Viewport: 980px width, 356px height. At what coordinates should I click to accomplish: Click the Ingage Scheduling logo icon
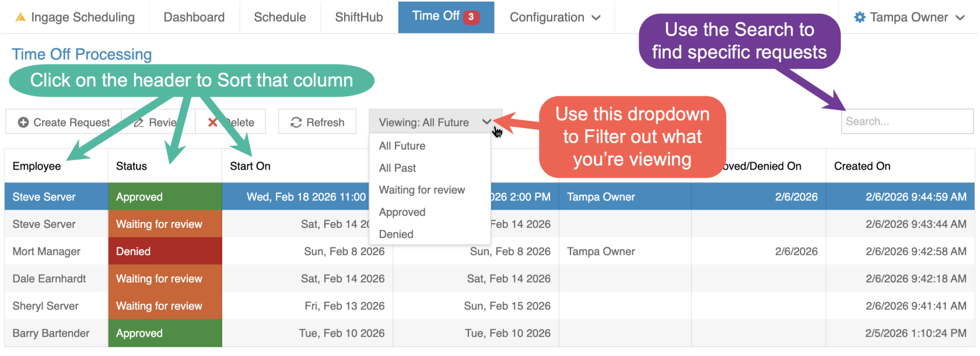coord(20,17)
